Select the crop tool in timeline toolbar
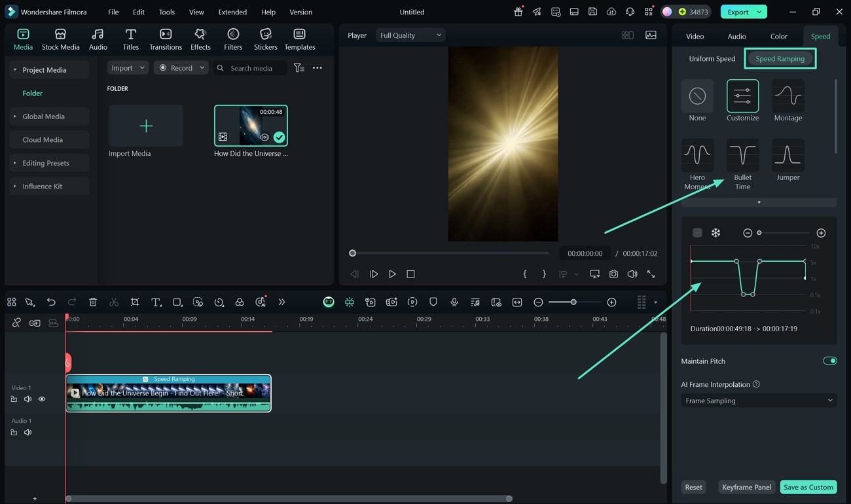 pyautogui.click(x=135, y=302)
